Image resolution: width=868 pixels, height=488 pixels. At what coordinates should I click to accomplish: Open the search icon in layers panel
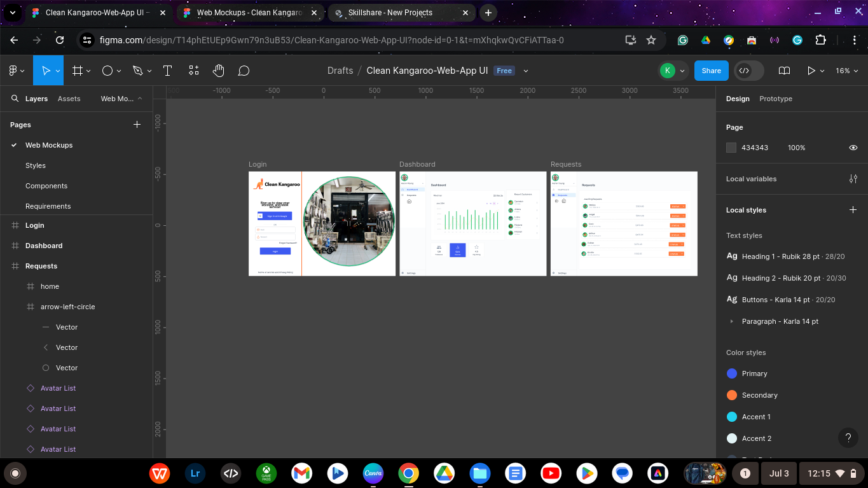[x=15, y=99]
